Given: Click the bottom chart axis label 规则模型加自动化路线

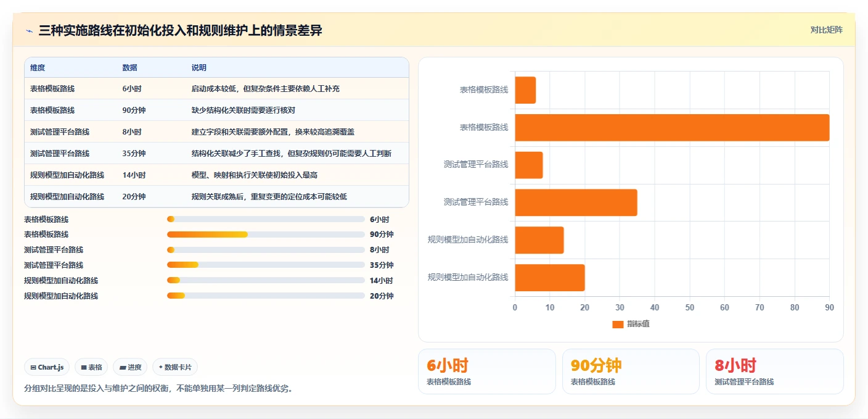Looking at the screenshot, I should [468, 278].
